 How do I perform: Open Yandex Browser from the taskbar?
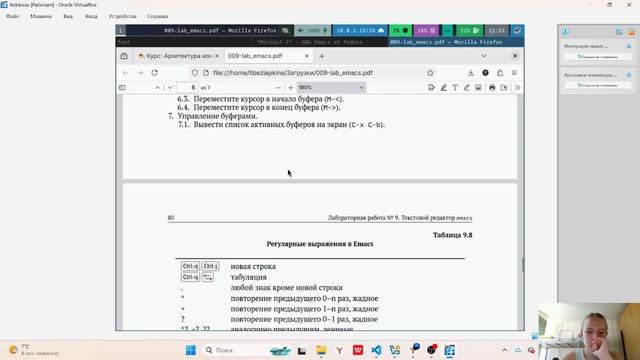339,350
